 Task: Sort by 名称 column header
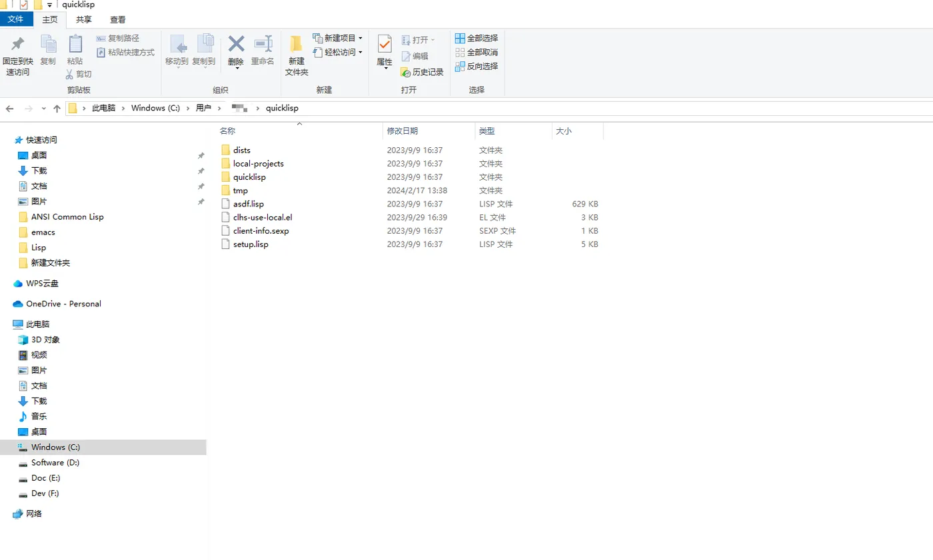[x=299, y=131]
